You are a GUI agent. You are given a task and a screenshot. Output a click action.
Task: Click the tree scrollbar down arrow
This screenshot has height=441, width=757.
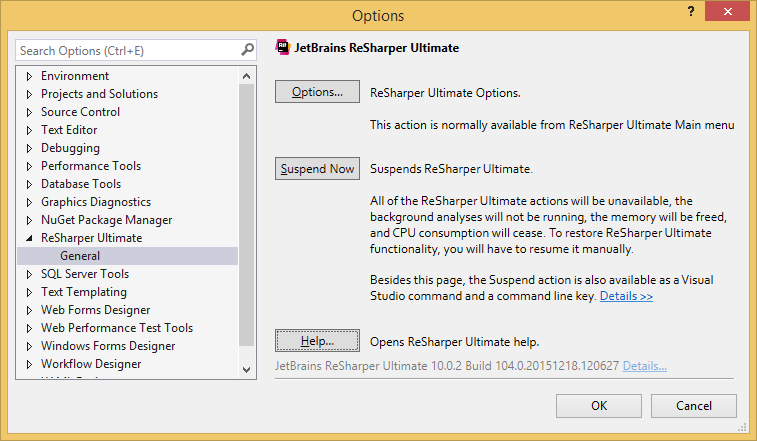[248, 370]
